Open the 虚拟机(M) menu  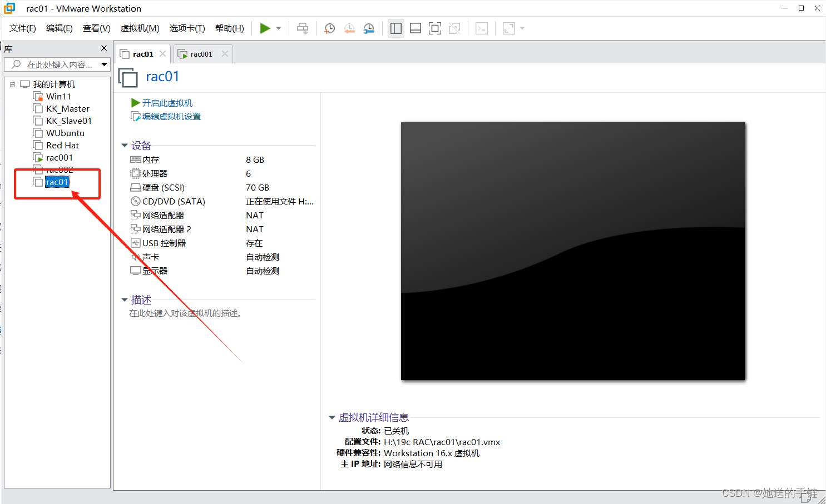pos(140,28)
